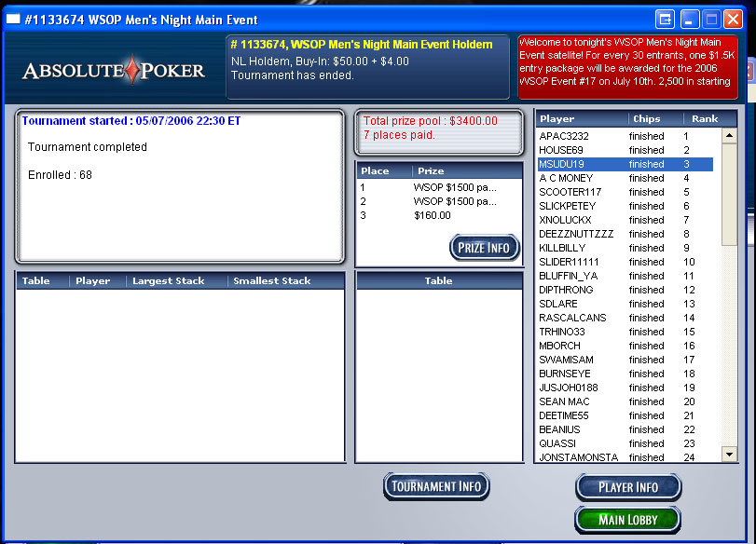This screenshot has height=544, width=756.
Task: Open the Prize Info button
Action: click(484, 248)
